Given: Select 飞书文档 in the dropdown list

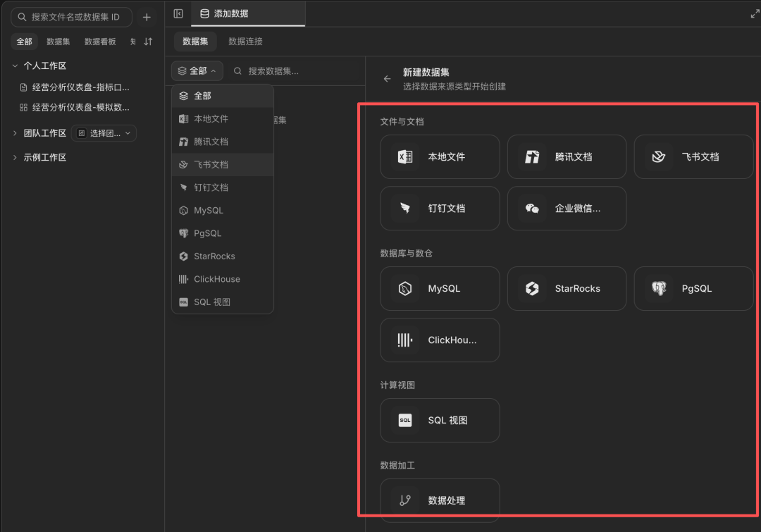Looking at the screenshot, I should coord(222,165).
